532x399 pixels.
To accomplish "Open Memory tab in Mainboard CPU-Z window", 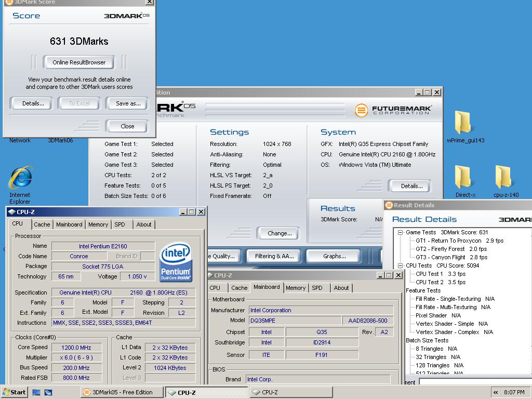I will pyautogui.click(x=296, y=288).
